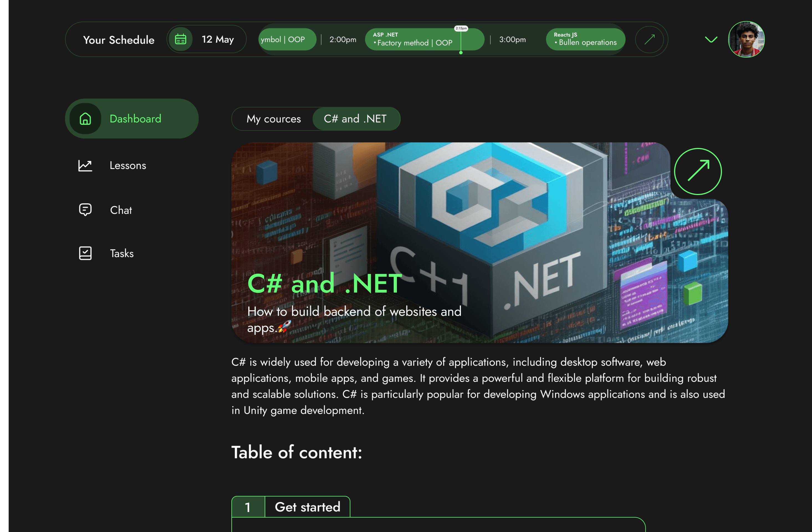812x532 pixels.
Task: Open Reacts JS Bullen operations event
Action: click(x=586, y=40)
